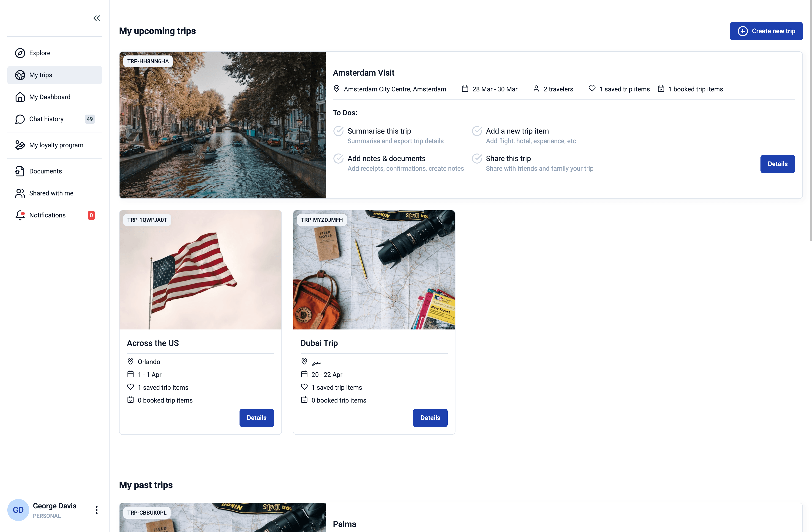The image size is (812, 532).
Task: Open Details for Amsterdam Visit
Action: coord(777,164)
